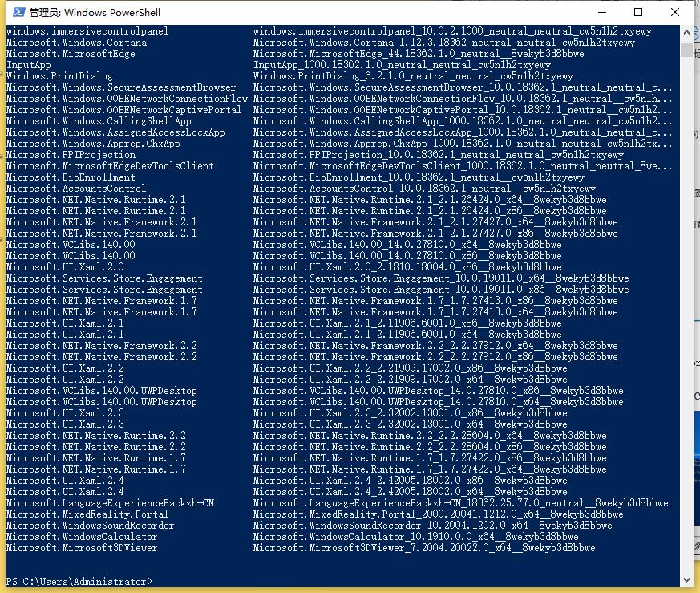Click the scrollbar up arrow

tap(686, 30)
